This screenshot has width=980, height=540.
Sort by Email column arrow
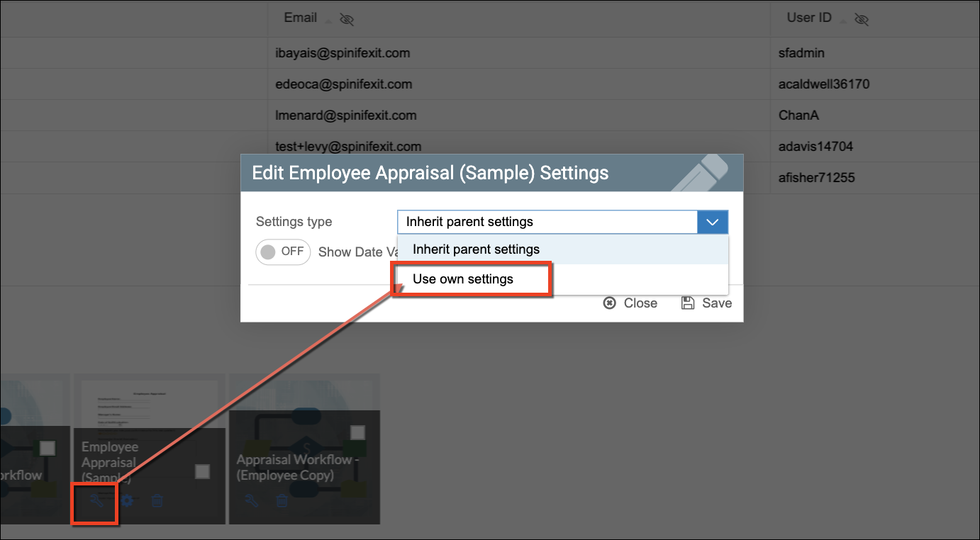328,21
